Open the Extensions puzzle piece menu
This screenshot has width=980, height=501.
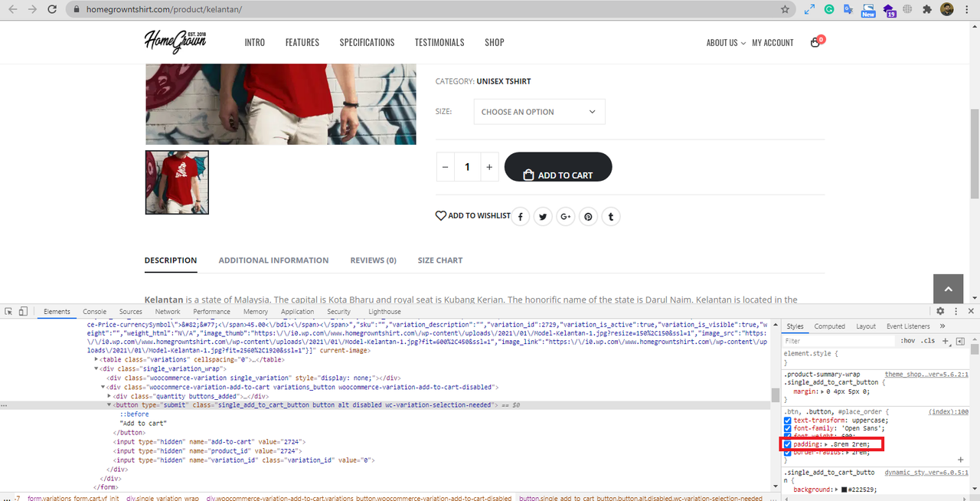(x=927, y=9)
